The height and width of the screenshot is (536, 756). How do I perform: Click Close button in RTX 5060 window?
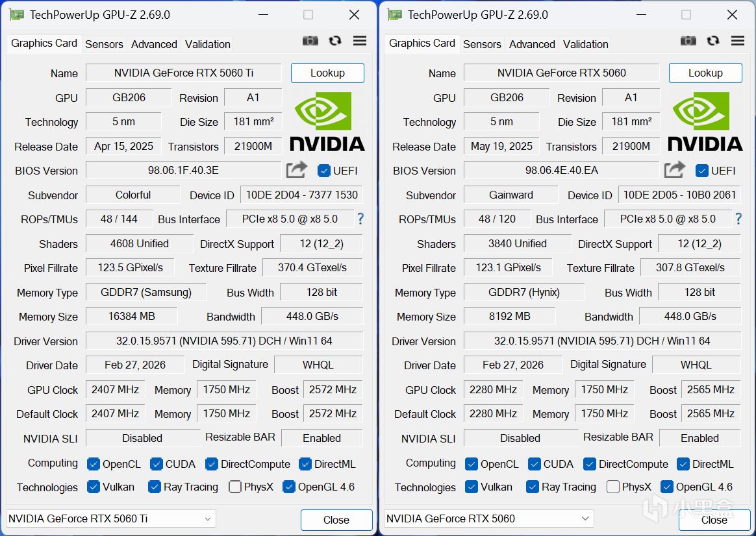[714, 520]
